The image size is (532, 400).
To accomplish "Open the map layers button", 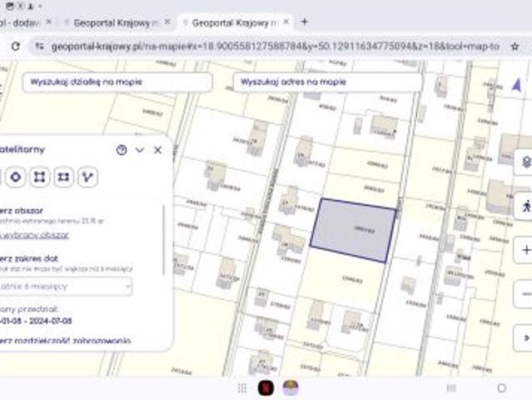I will (x=525, y=162).
